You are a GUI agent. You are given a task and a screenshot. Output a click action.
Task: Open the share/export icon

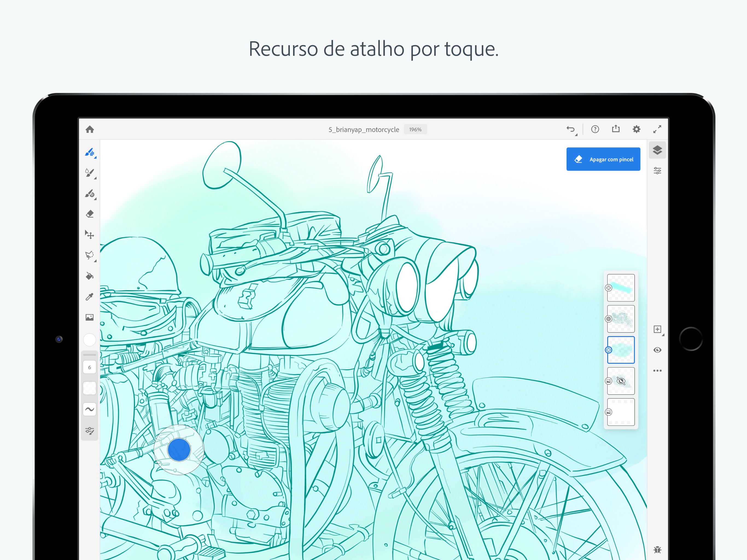coord(616,129)
